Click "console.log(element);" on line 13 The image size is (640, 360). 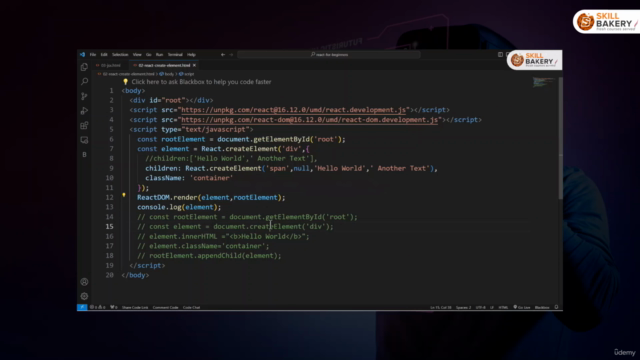pos(179,207)
